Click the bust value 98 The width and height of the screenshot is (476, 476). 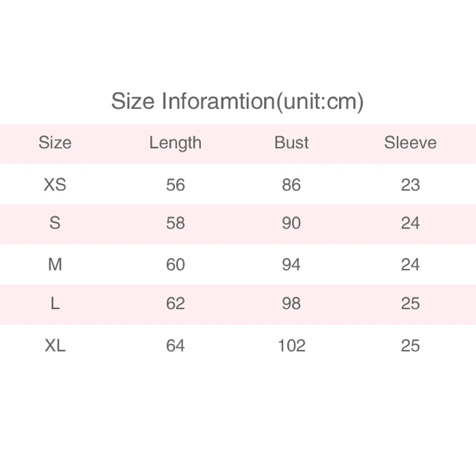292,303
